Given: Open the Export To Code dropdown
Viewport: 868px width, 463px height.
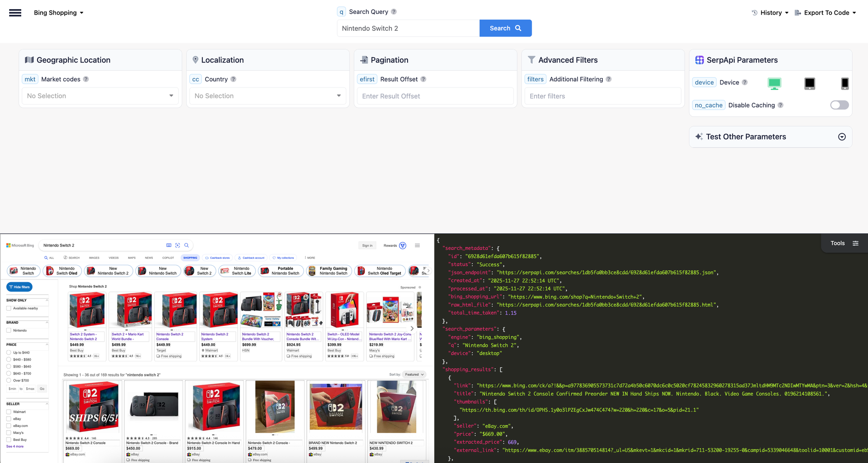Looking at the screenshot, I should 825,13.
